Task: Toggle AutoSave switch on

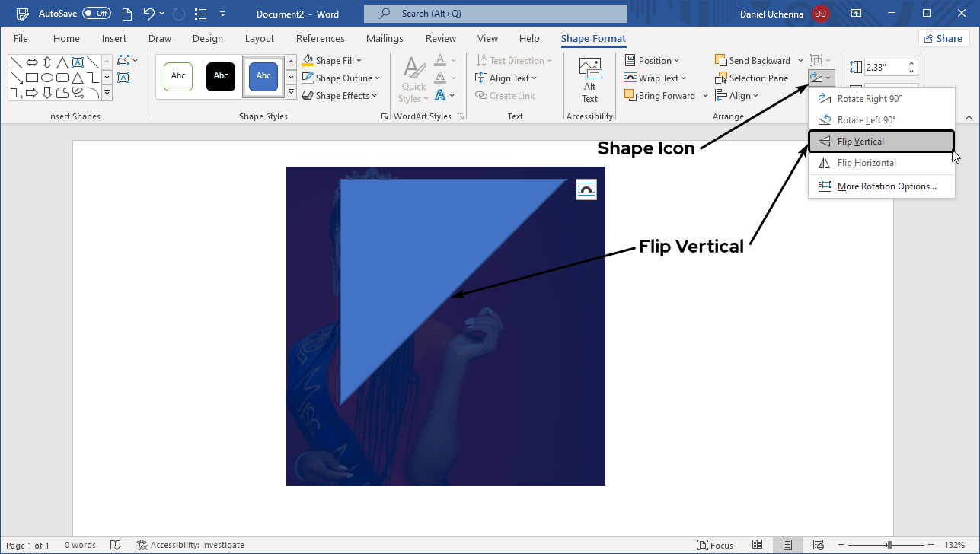Action: coord(97,14)
